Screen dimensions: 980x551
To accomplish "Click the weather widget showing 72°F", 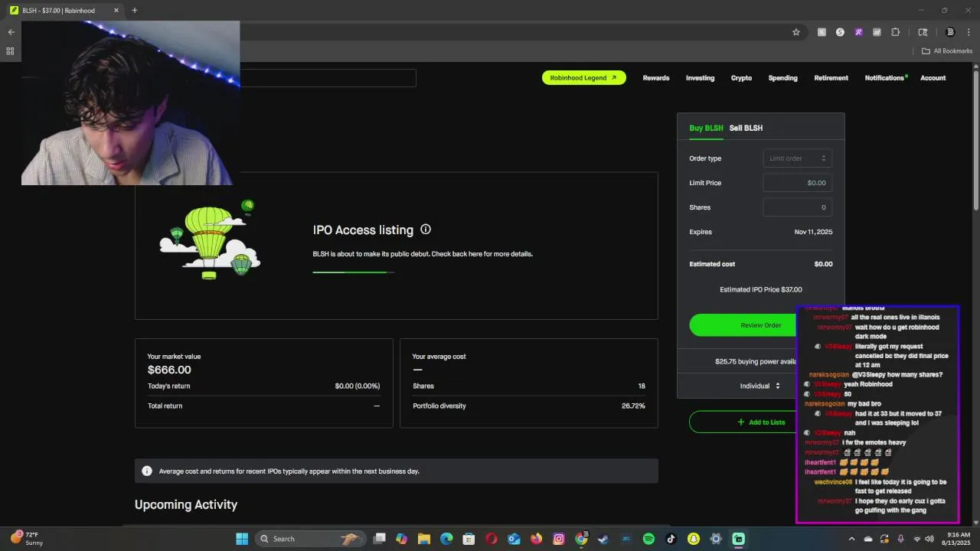I will 28,539.
